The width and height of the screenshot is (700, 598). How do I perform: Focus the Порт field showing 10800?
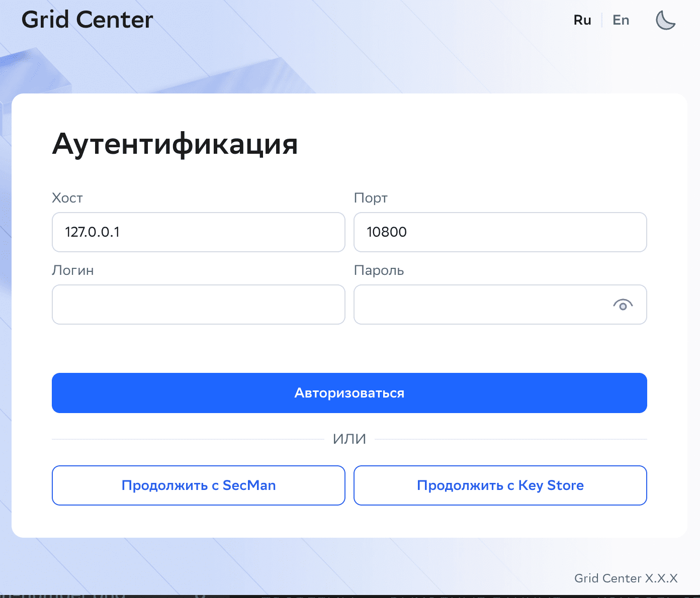500,232
